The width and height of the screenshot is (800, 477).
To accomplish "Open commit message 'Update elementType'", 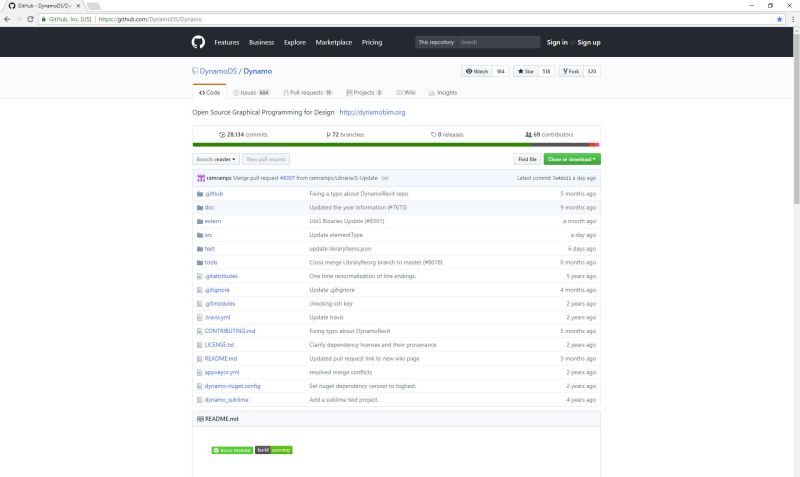I will pos(336,235).
